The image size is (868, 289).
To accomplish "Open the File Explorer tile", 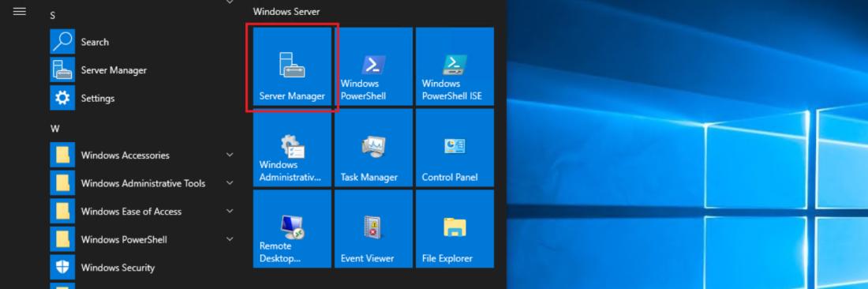I will [x=455, y=229].
